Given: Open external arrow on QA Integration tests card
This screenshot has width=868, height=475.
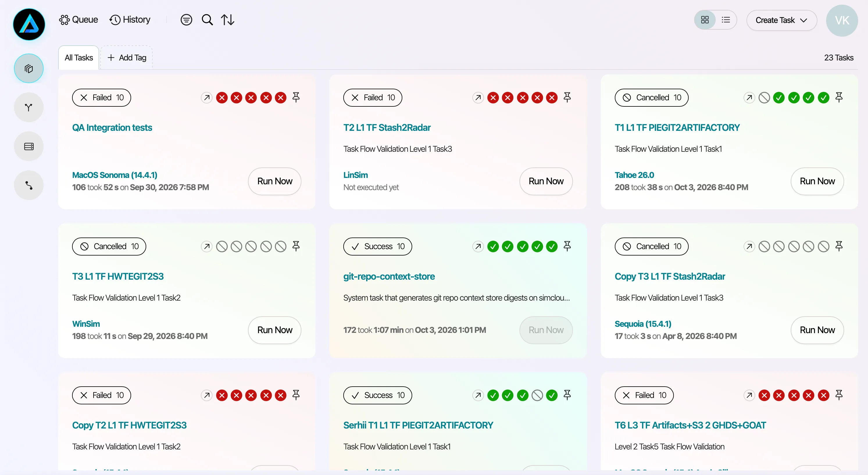Looking at the screenshot, I should tap(207, 98).
